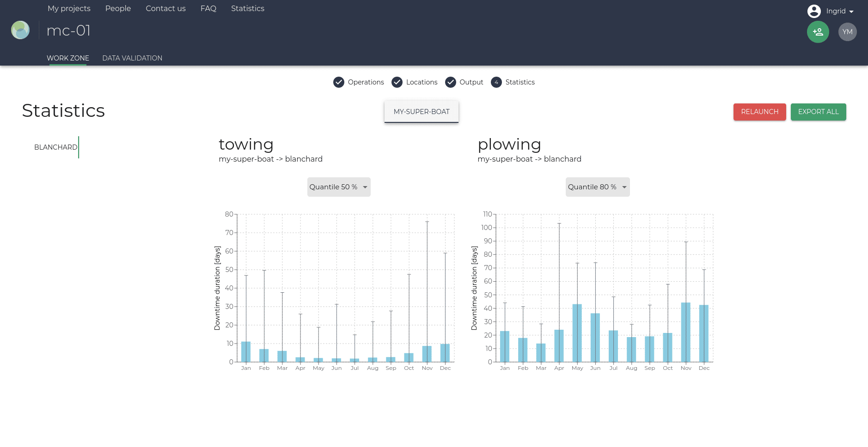
Task: Click the Operations step checkmark
Action: (339, 82)
